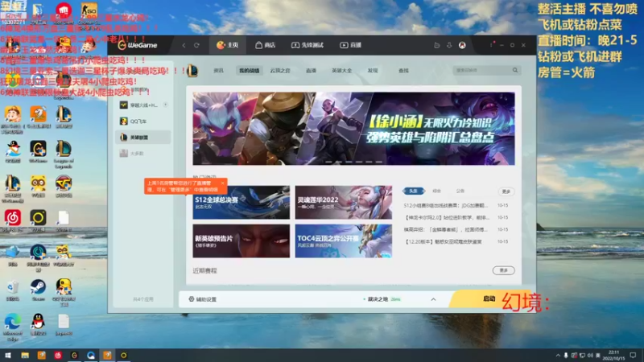Open the Windows Start menu
The height and width of the screenshot is (362, 644).
[x=7, y=355]
